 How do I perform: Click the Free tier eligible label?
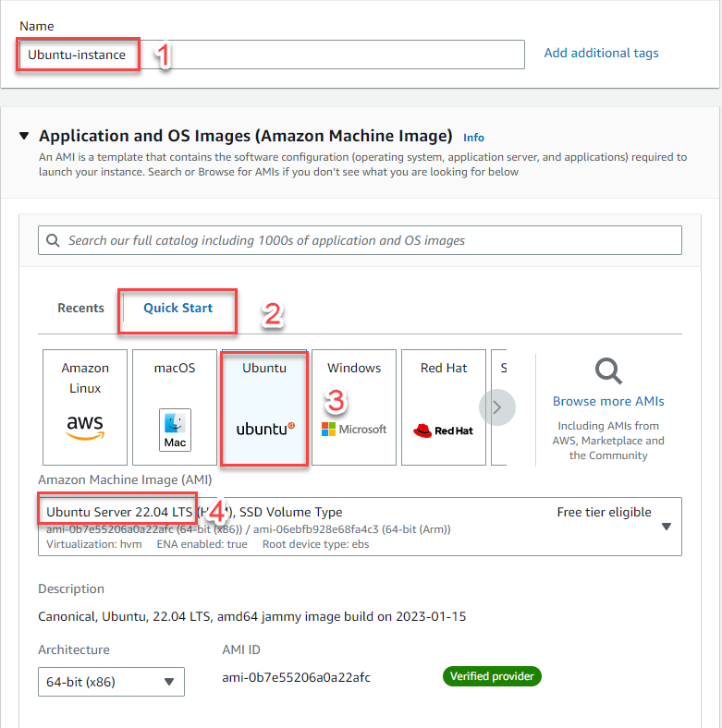pos(604,512)
